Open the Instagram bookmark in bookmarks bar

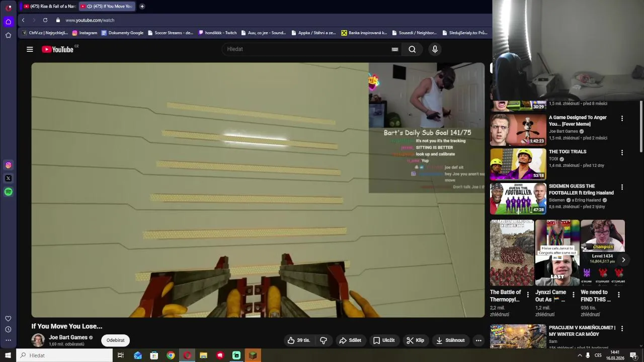coord(85,33)
